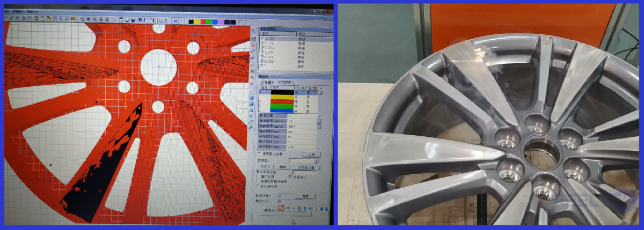Screen dimensions: 644x230
Task: Click the blue sphere icon in side toolbar
Action: click(x=251, y=103)
